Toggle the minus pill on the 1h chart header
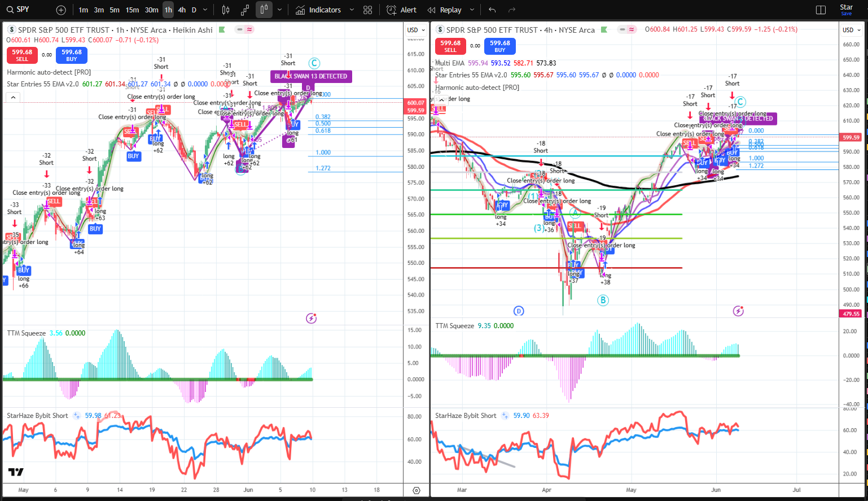This screenshot has height=501, width=868. tap(240, 29)
